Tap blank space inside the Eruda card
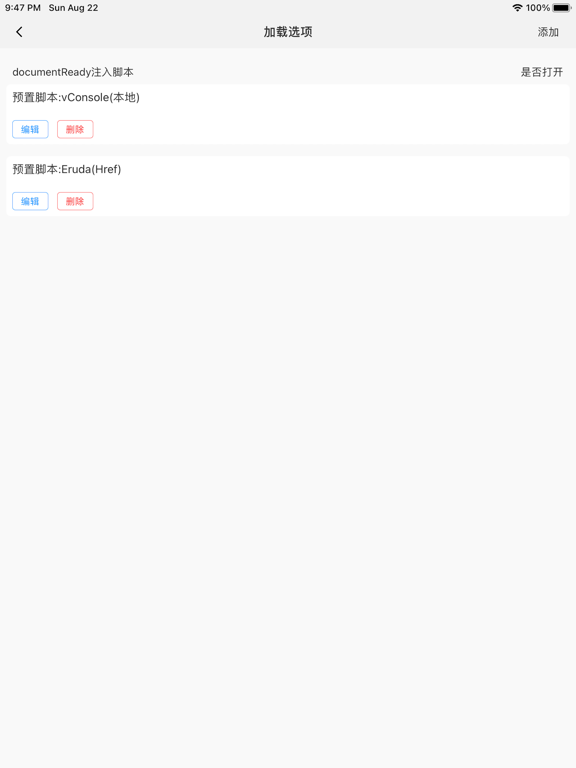Screen dimensions: 576x768 (333, 189)
